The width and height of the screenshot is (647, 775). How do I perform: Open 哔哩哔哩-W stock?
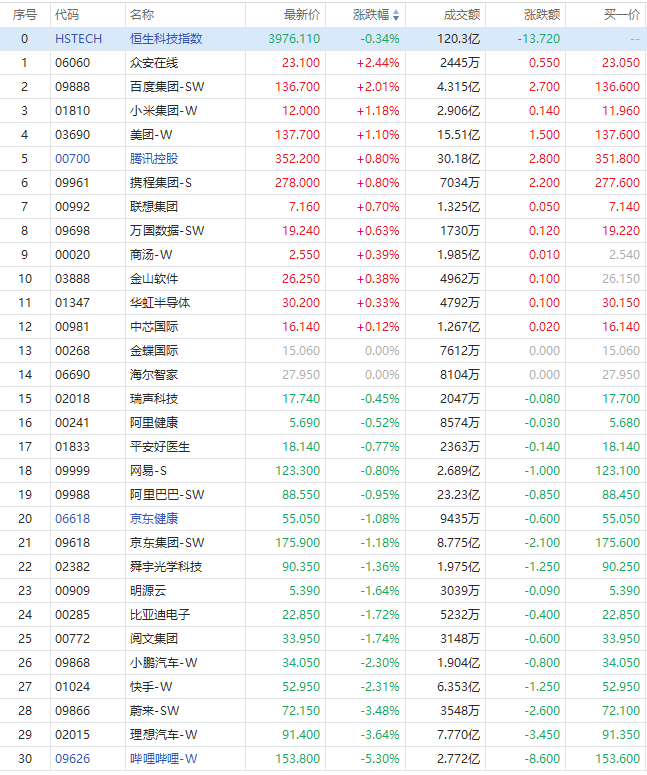164,759
